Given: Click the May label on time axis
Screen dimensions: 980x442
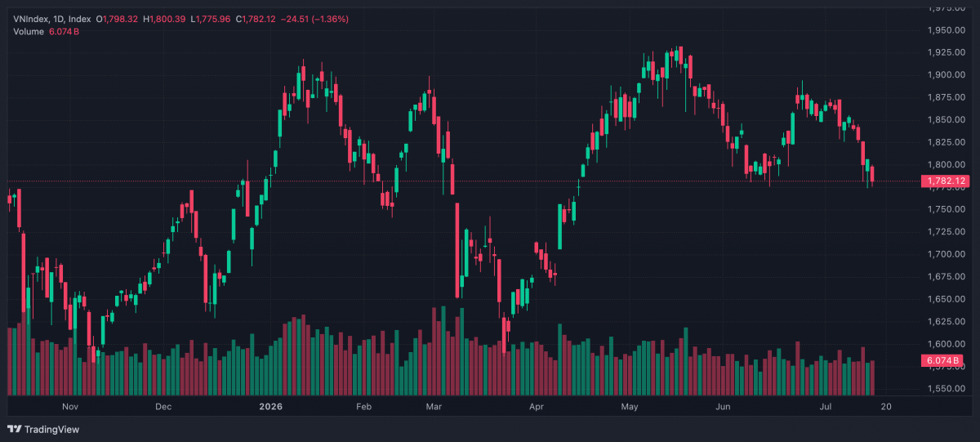Looking at the screenshot, I should (628, 406).
